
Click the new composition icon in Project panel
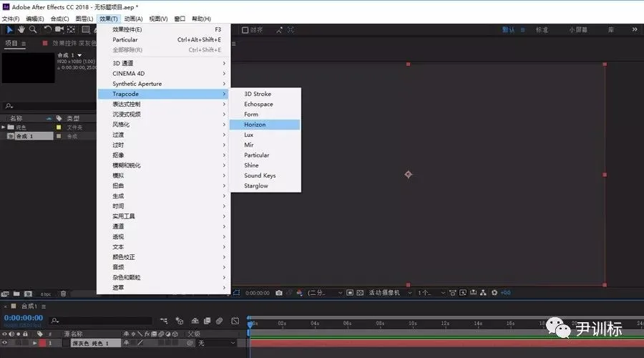pyautogui.click(x=28, y=294)
